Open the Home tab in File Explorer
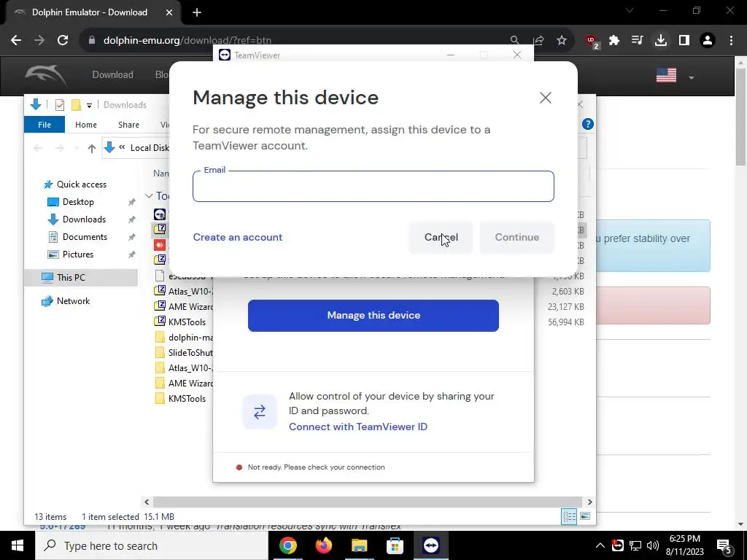This screenshot has width=747, height=560. (x=86, y=125)
